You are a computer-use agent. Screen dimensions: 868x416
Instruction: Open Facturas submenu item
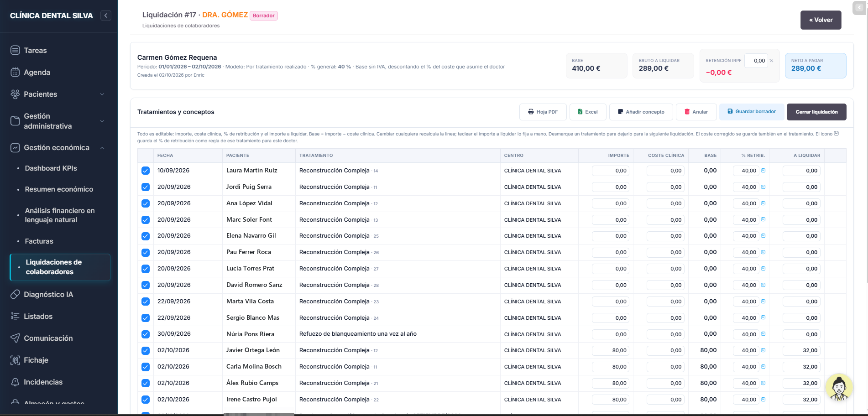(39, 241)
